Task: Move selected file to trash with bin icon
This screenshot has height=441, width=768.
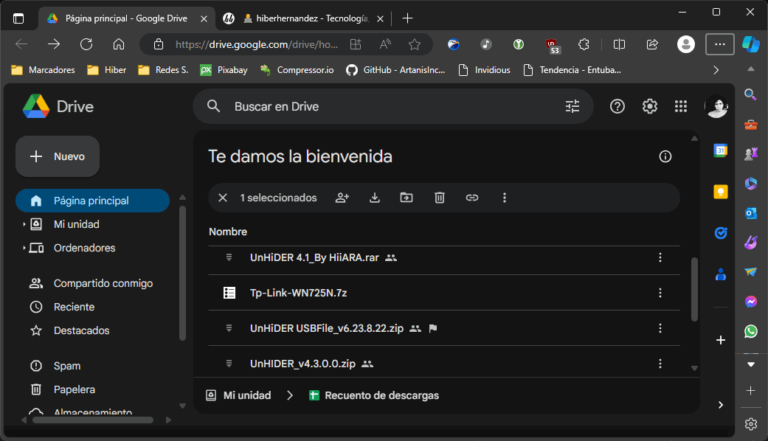Action: (x=439, y=198)
